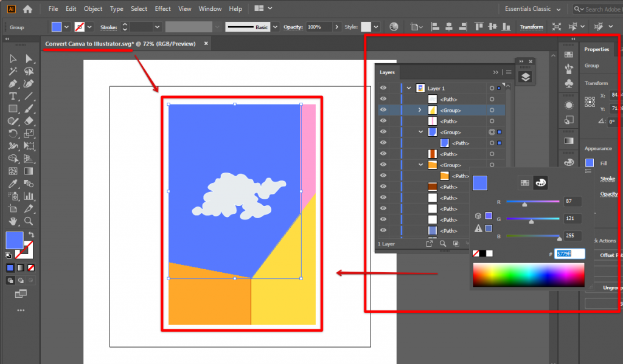Collapse the Layer 1 tree
623x364 pixels.
tap(408, 88)
